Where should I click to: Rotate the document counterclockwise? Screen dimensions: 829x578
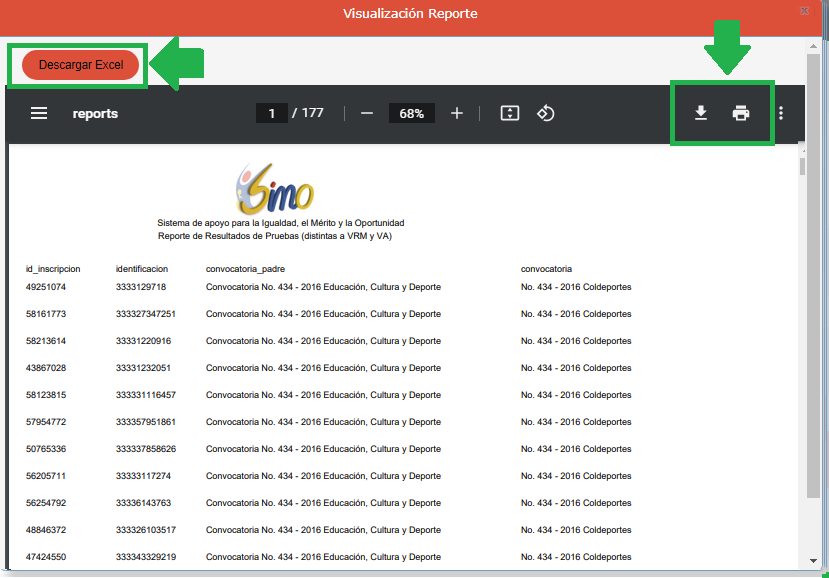[x=545, y=114]
